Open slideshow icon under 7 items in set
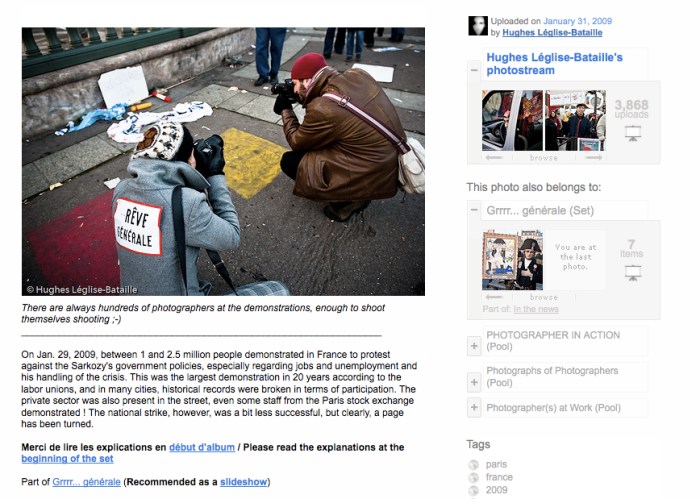 (x=633, y=273)
